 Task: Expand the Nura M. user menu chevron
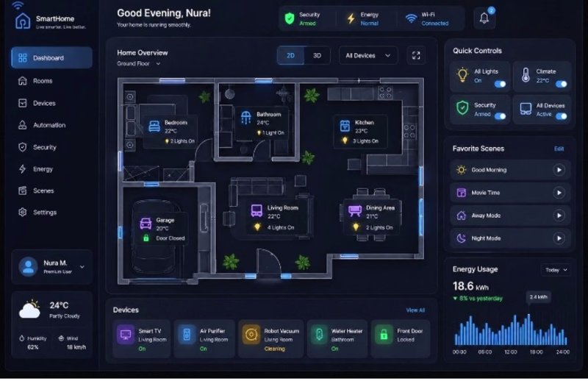(x=82, y=267)
